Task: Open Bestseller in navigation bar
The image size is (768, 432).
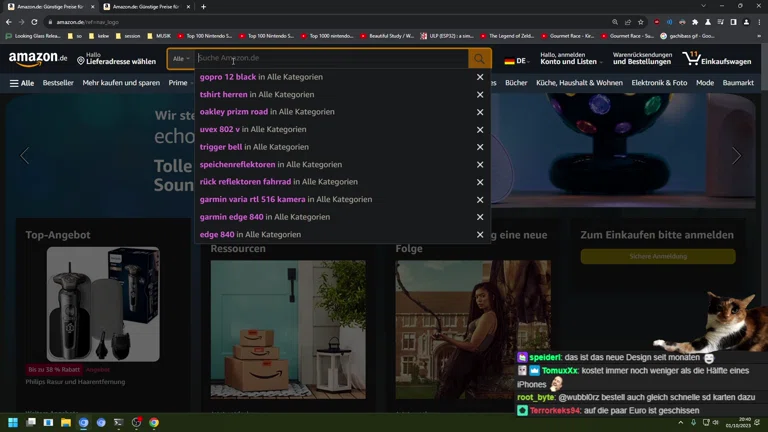Action: 58,83
